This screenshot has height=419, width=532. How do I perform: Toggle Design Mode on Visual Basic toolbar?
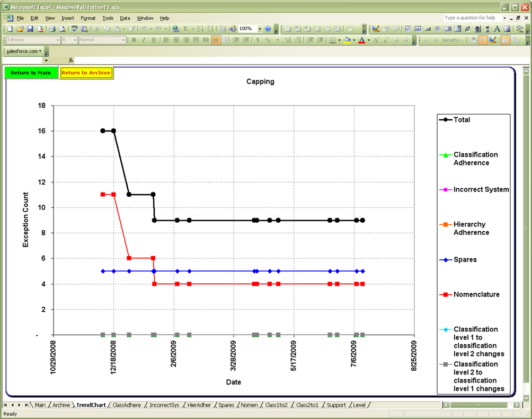point(493,40)
